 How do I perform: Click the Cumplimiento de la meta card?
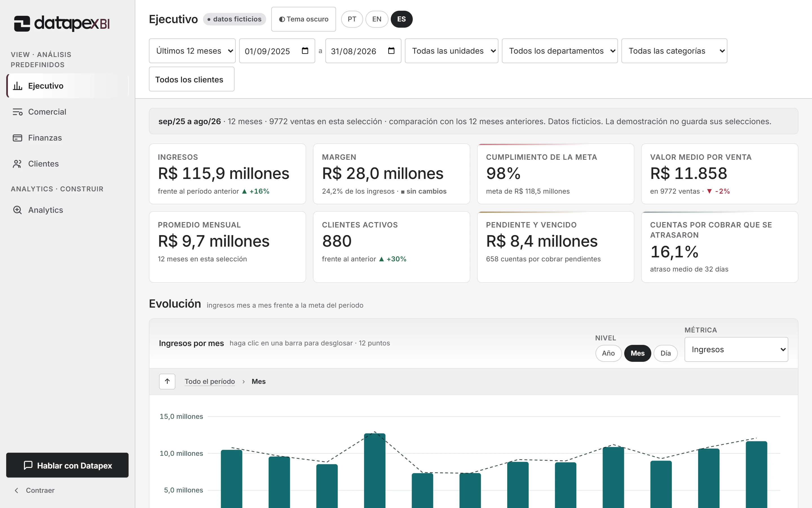click(556, 174)
